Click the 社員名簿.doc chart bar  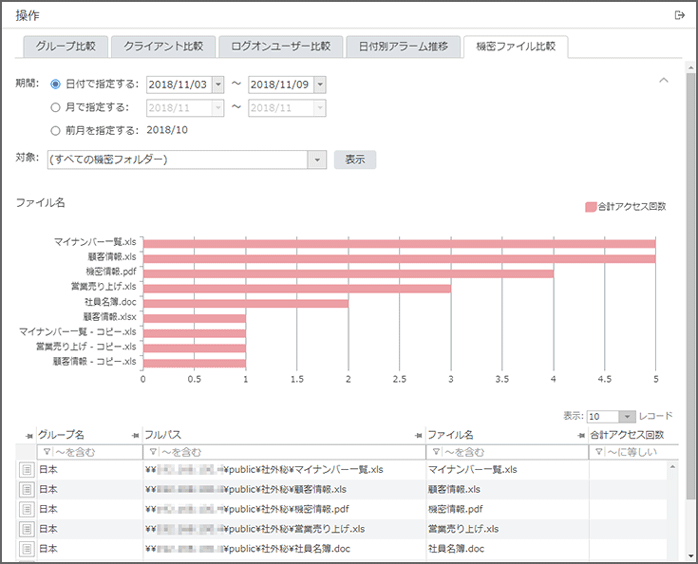(x=246, y=304)
